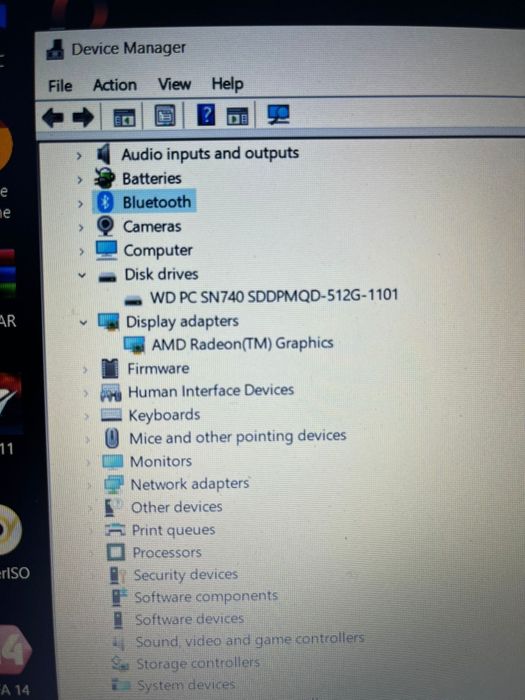Screen dimensions: 525x700
Task: Select the Other devices label
Action: [x=177, y=507]
